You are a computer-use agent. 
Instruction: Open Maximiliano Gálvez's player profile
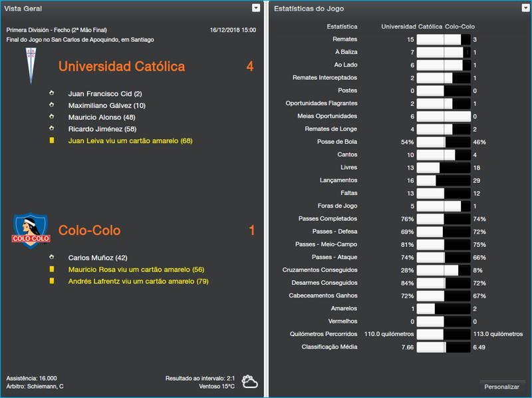click(x=106, y=106)
